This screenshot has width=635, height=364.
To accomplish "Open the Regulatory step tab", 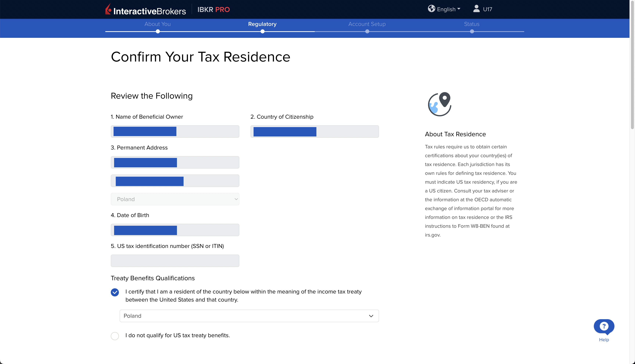I will [x=262, y=24].
